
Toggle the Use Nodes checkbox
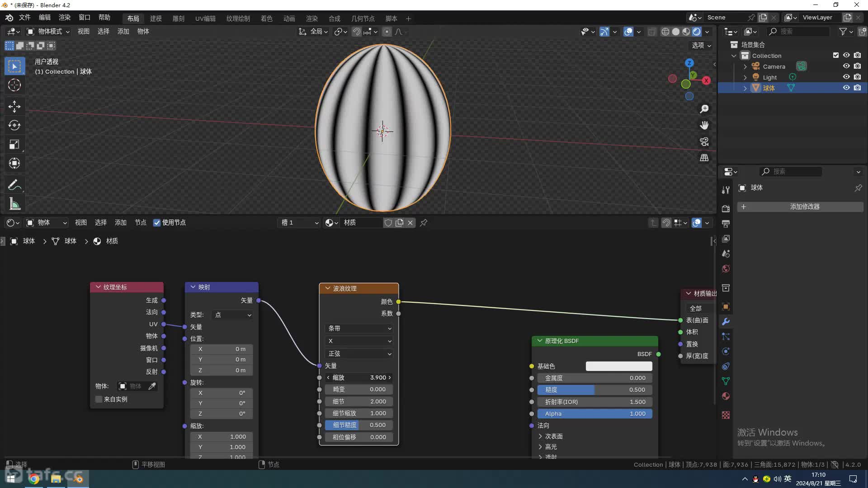[x=157, y=223]
